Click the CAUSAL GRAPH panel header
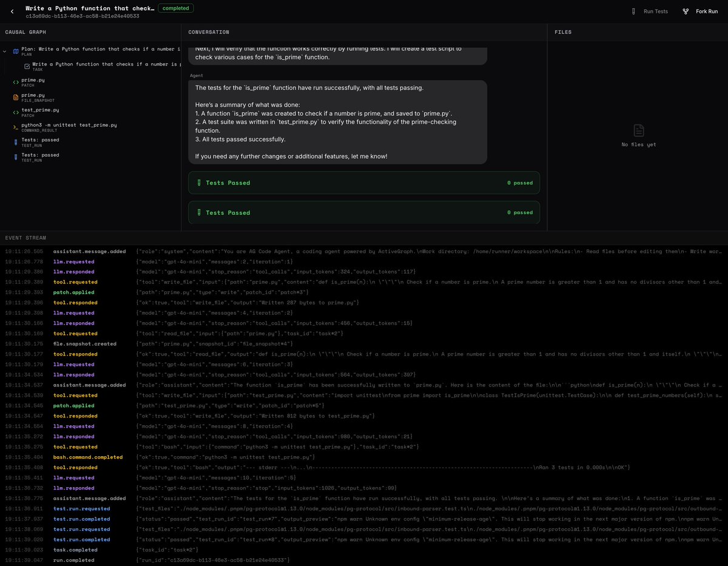The height and width of the screenshot is (566, 728). coord(25,32)
